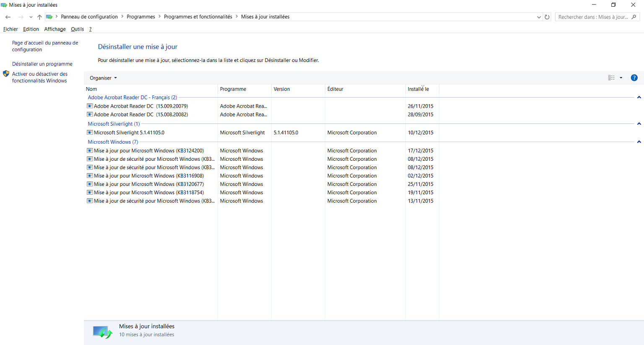Image resolution: width=644 pixels, height=345 pixels.
Task: Sort by the Nom column header
Action: click(151, 89)
